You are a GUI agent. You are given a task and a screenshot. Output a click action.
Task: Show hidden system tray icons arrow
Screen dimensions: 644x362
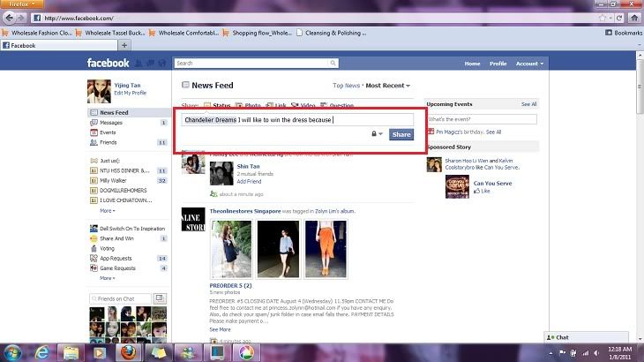tap(550, 353)
